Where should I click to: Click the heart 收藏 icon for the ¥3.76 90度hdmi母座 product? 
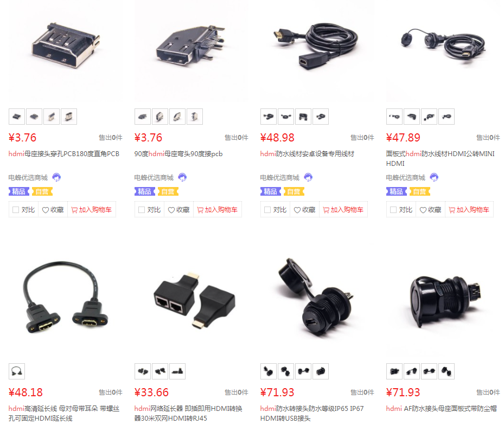tap(171, 210)
